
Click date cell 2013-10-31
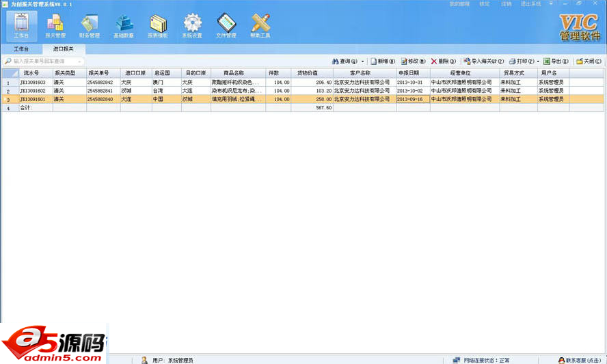413,83
